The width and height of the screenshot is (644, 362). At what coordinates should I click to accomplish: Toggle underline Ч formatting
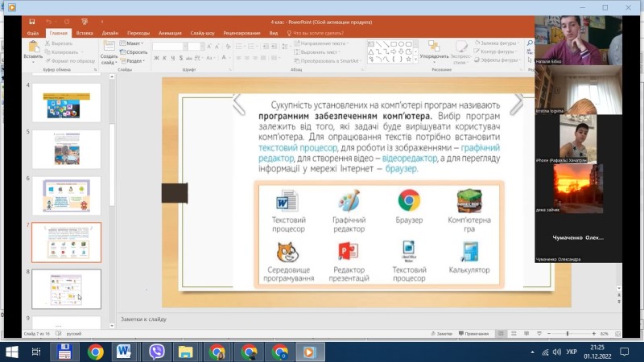172,58
